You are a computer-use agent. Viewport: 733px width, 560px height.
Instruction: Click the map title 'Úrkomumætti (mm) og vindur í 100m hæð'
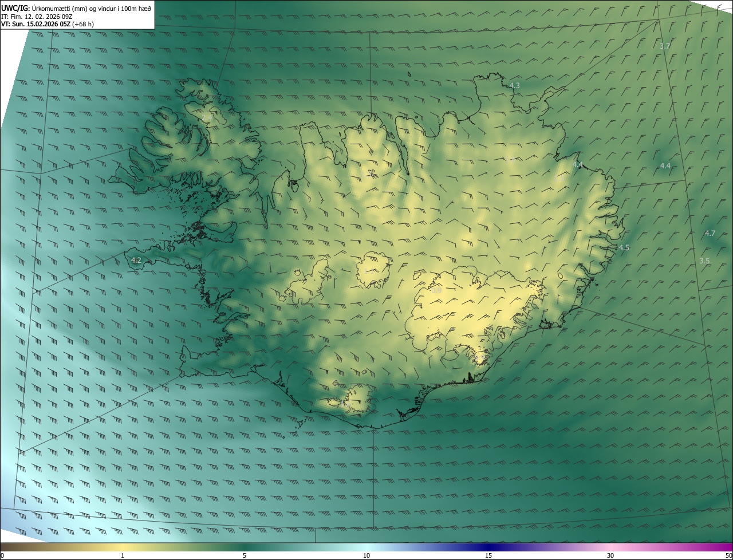92,8
